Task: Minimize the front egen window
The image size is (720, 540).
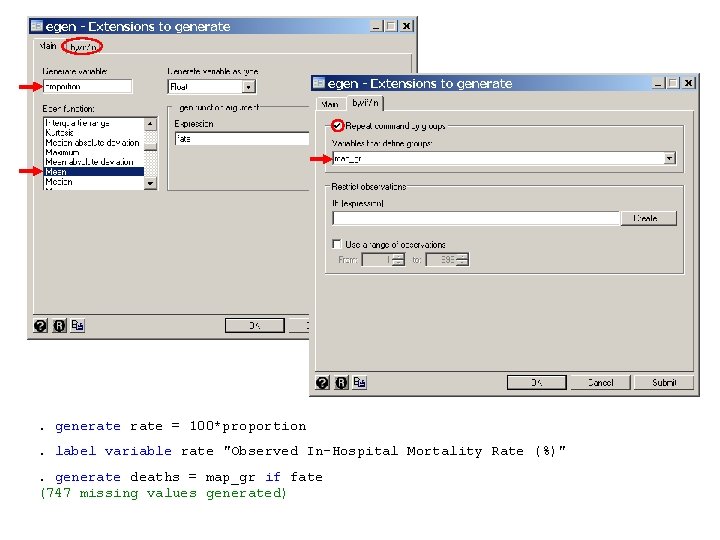Action: (658, 83)
